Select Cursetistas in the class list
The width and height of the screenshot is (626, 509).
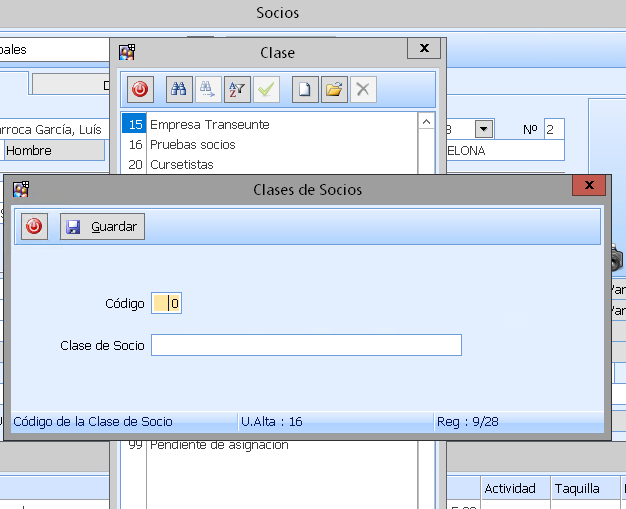181,165
